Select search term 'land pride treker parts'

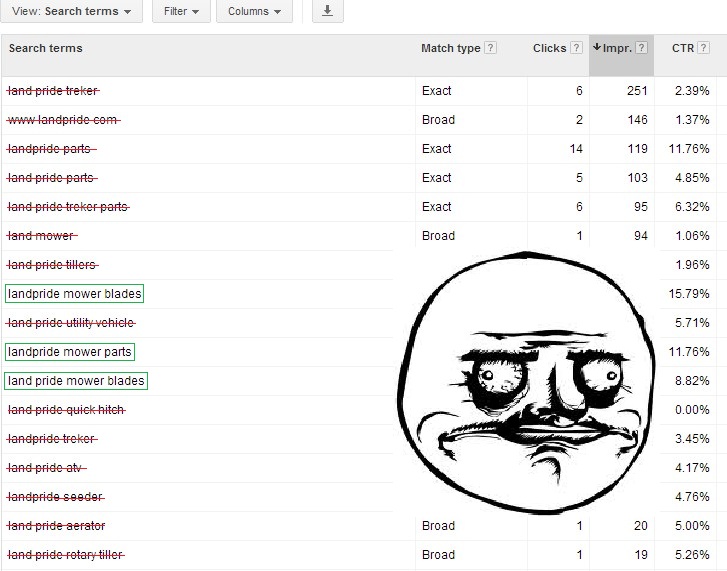[68, 207]
